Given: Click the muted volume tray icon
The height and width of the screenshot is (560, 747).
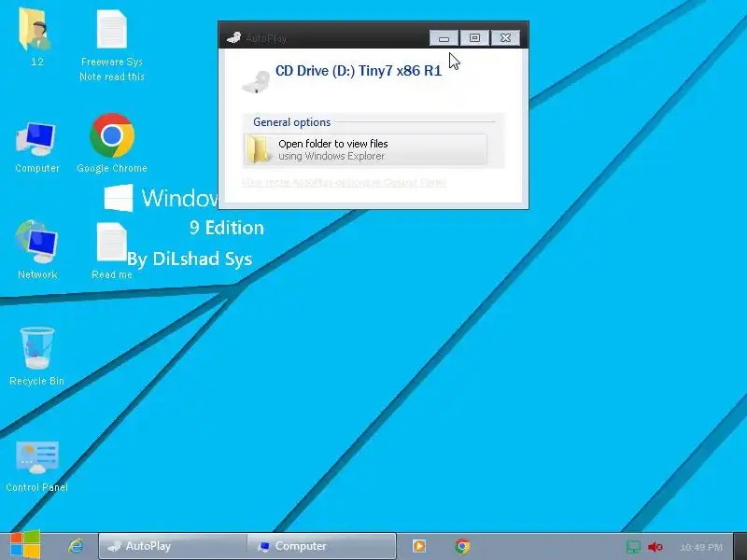Looking at the screenshot, I should pos(655,547).
